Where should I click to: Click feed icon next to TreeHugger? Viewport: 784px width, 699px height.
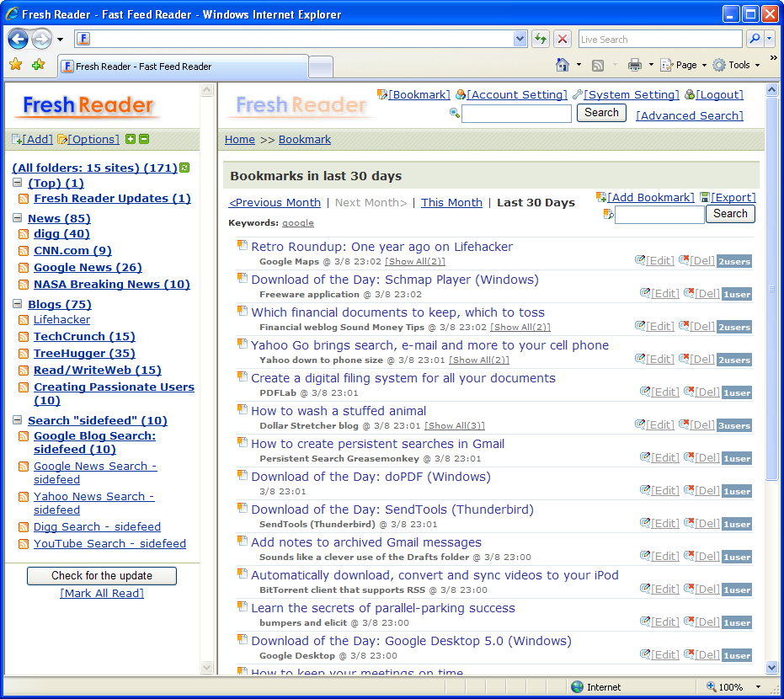tap(24, 354)
